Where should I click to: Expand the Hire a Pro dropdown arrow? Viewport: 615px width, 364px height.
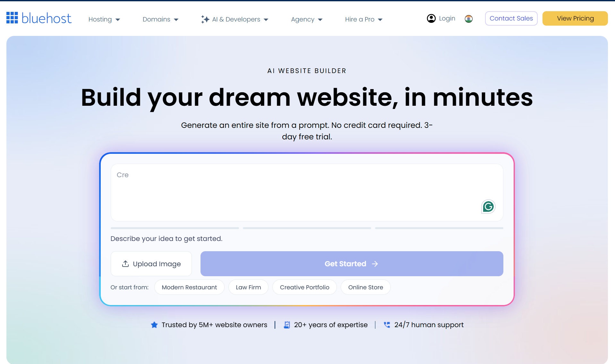pyautogui.click(x=380, y=20)
